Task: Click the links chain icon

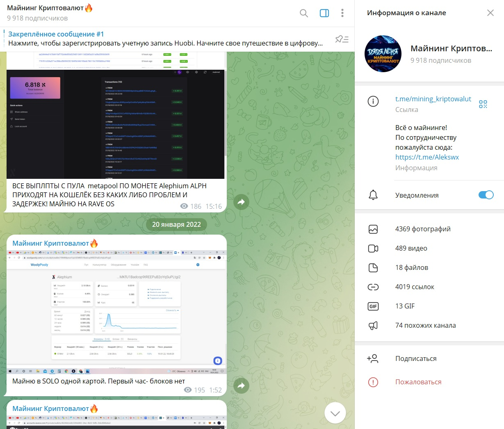Action: click(x=373, y=287)
